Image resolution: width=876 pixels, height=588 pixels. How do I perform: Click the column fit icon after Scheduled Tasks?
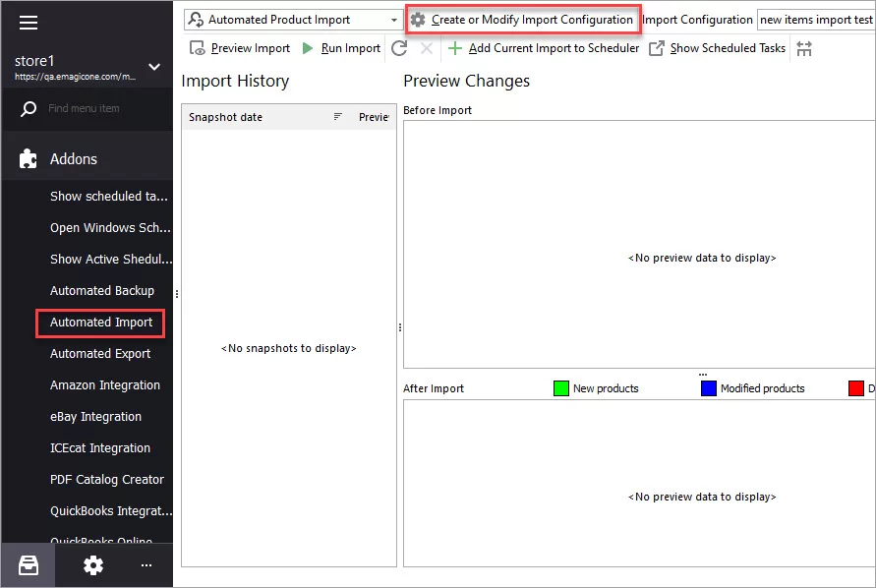tap(804, 48)
